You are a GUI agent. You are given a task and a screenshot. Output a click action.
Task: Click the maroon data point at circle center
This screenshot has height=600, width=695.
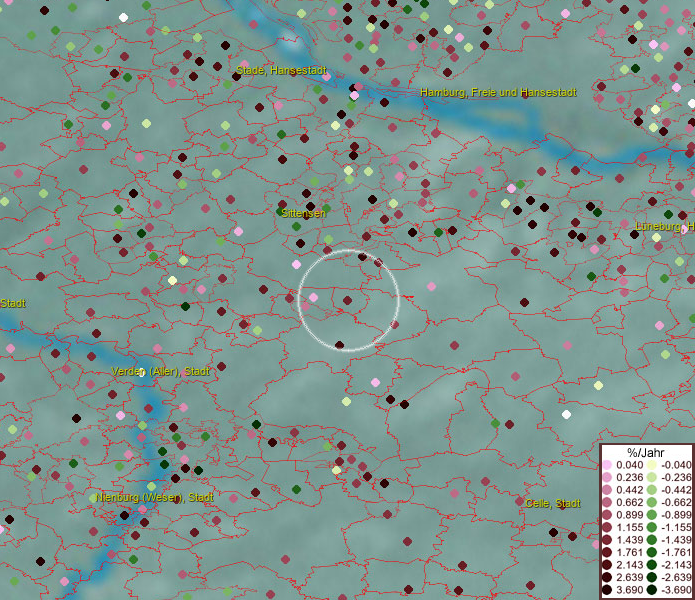point(348,300)
